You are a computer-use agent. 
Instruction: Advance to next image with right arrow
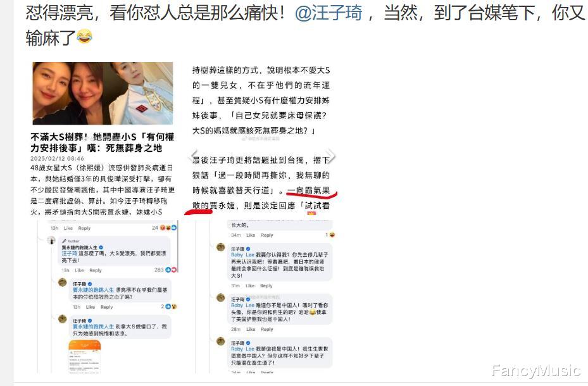pos(330,156)
